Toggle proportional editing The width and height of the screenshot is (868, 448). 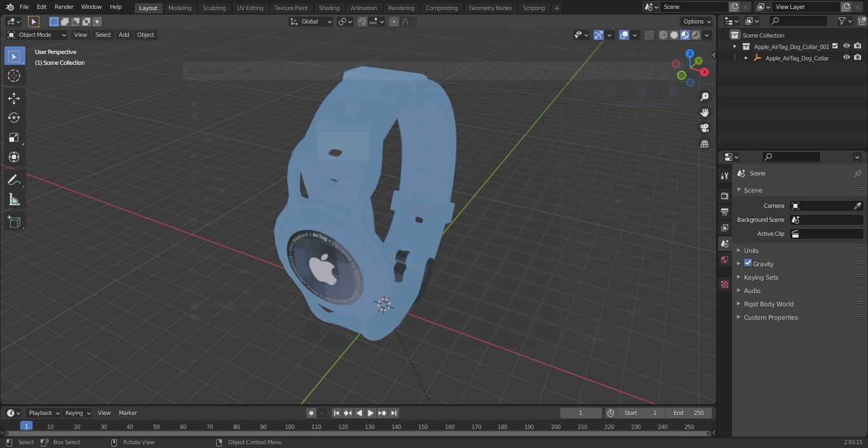[394, 22]
